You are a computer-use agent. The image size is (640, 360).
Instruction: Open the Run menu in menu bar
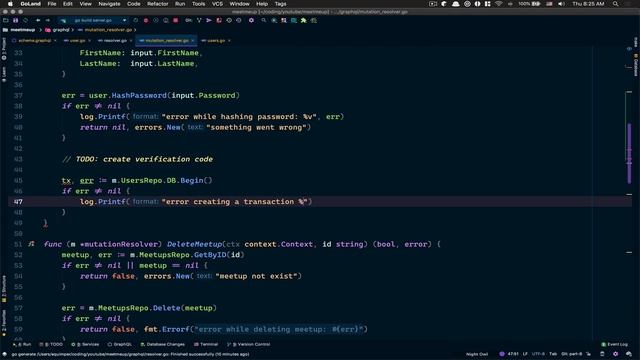pos(180,4)
